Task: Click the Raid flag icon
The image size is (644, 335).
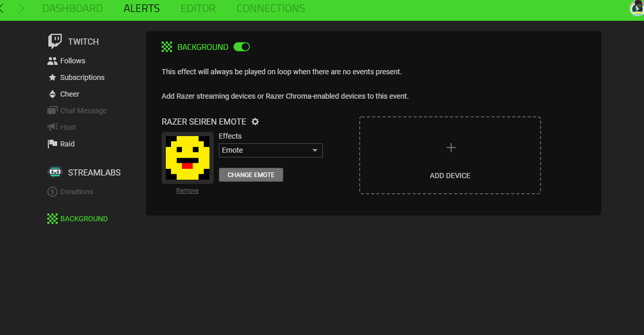Action: (52, 144)
